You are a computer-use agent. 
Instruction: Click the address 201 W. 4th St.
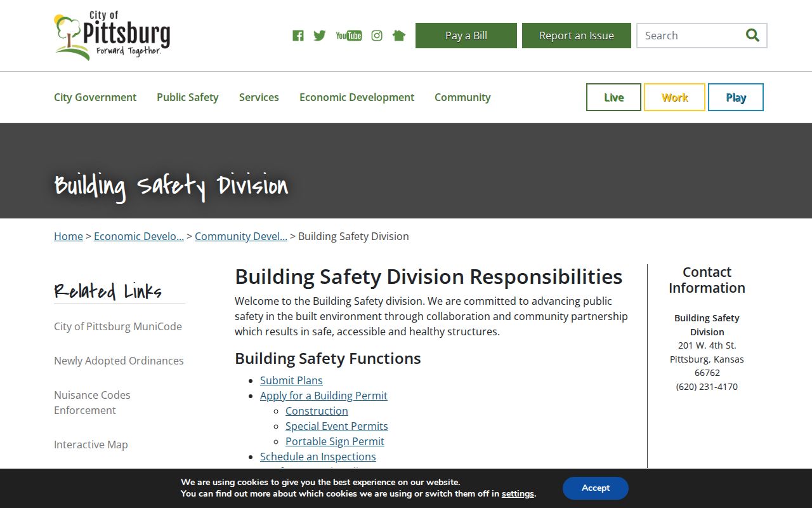point(707,345)
